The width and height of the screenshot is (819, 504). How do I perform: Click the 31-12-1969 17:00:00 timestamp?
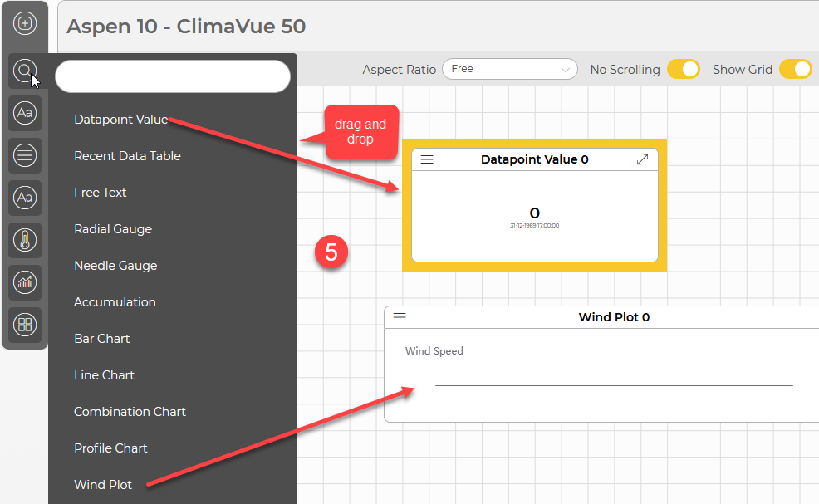tap(534, 226)
